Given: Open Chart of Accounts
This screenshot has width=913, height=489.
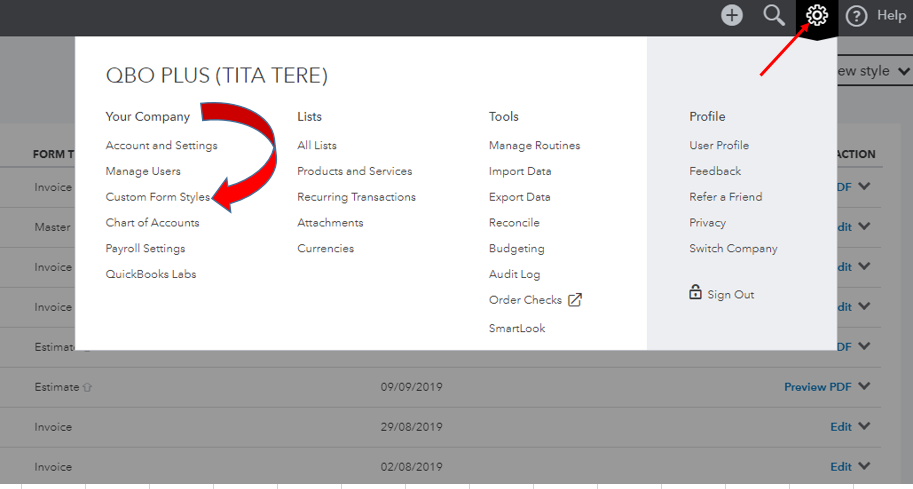Looking at the screenshot, I should [x=152, y=222].
